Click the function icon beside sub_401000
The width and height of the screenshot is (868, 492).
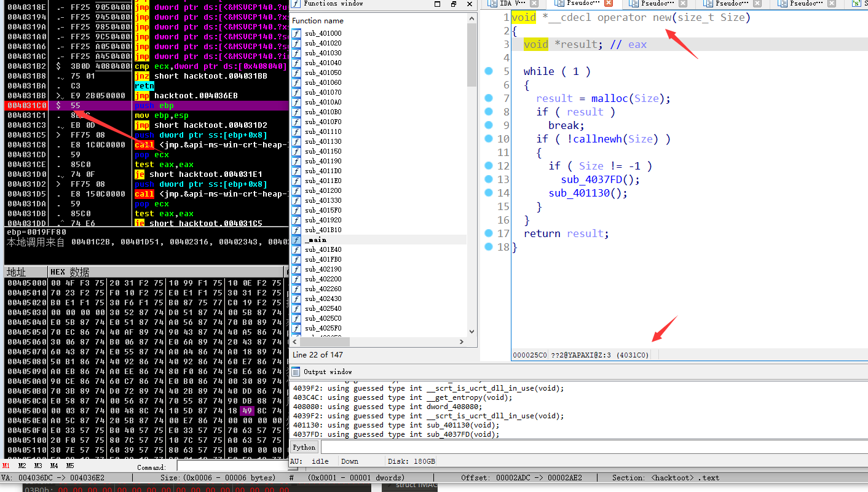click(x=297, y=33)
